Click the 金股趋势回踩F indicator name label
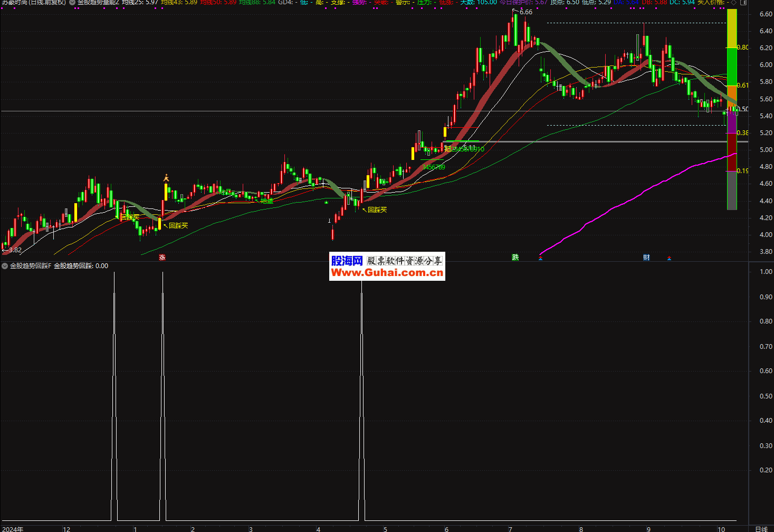This screenshot has height=532, width=774. [x=31, y=266]
